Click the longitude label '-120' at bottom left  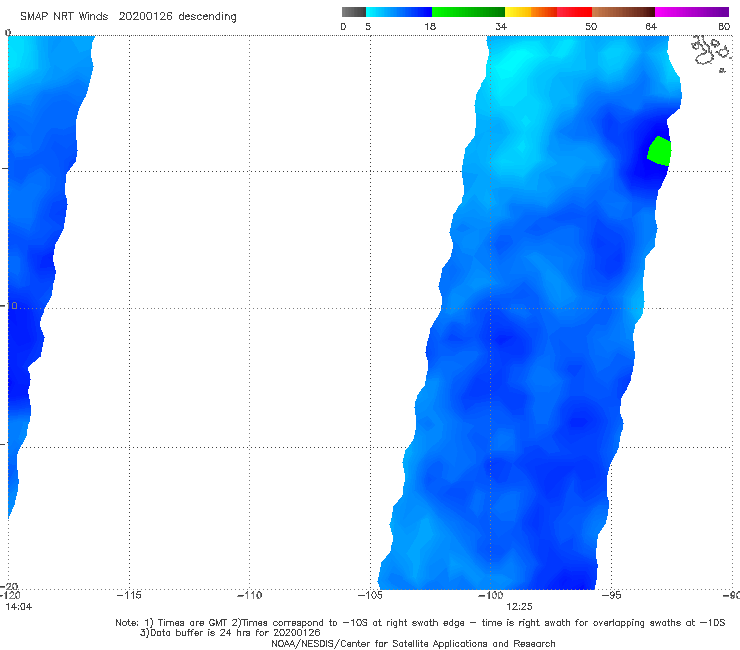[x=10, y=595]
